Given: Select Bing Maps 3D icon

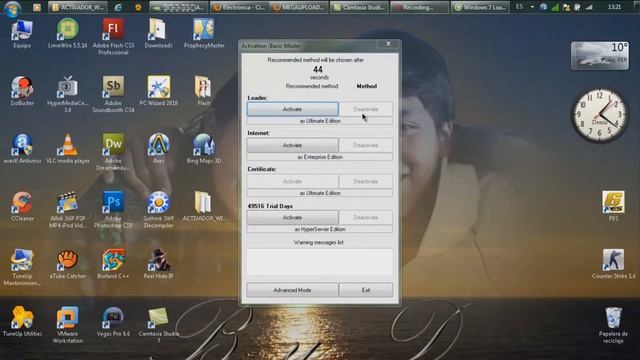Looking at the screenshot, I should (x=204, y=149).
